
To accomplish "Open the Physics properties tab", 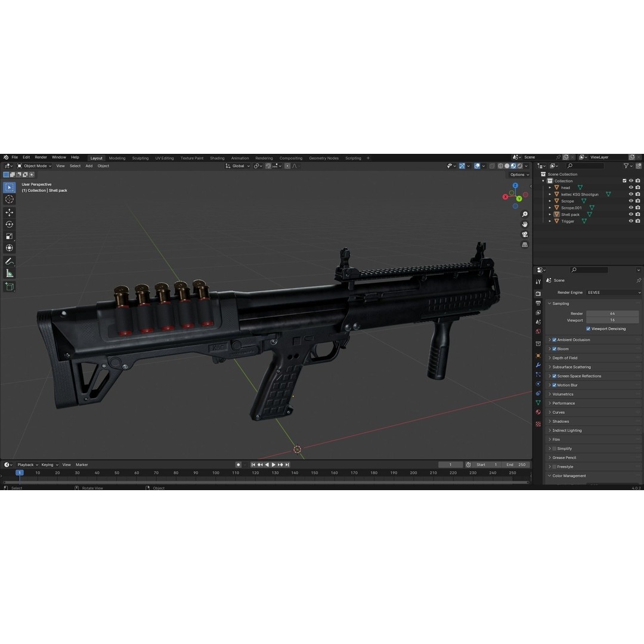I will (x=538, y=384).
